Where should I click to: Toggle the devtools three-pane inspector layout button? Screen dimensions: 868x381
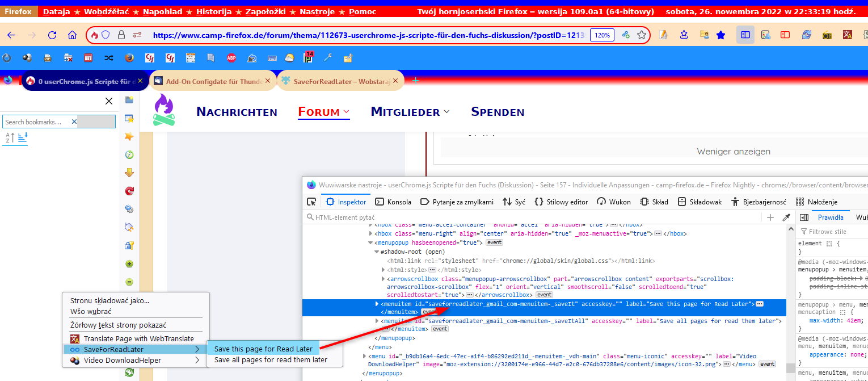(x=804, y=217)
